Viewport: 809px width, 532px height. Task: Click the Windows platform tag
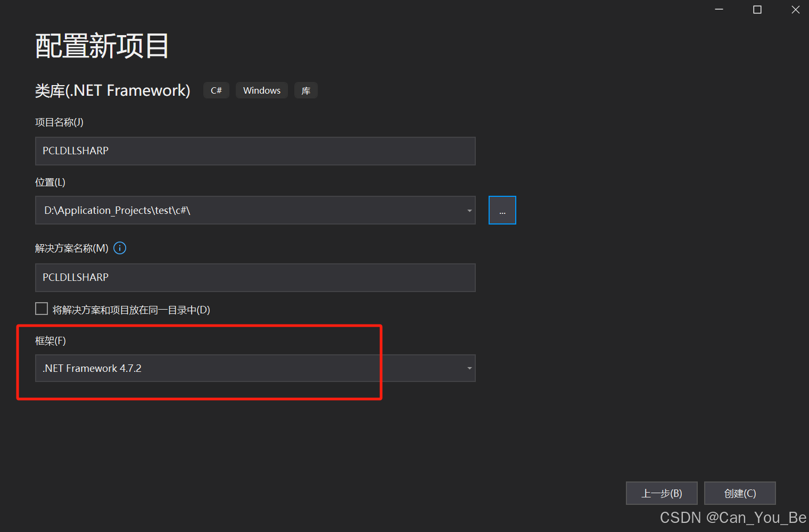tap(261, 90)
